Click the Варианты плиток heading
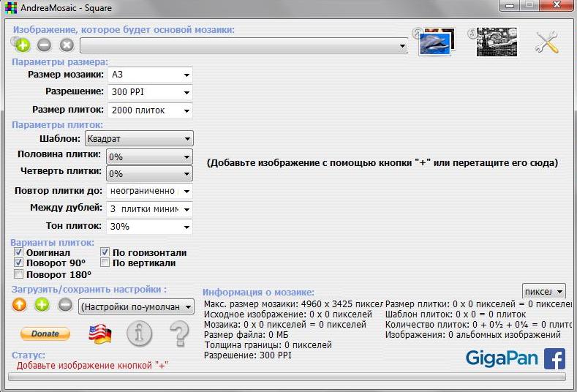This screenshot has height=392, width=577. [x=52, y=243]
